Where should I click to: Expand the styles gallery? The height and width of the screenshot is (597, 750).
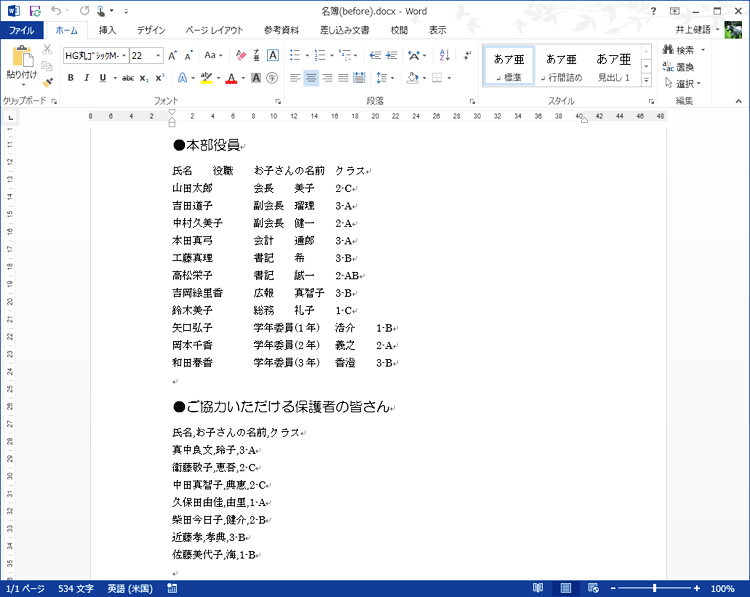point(646,80)
